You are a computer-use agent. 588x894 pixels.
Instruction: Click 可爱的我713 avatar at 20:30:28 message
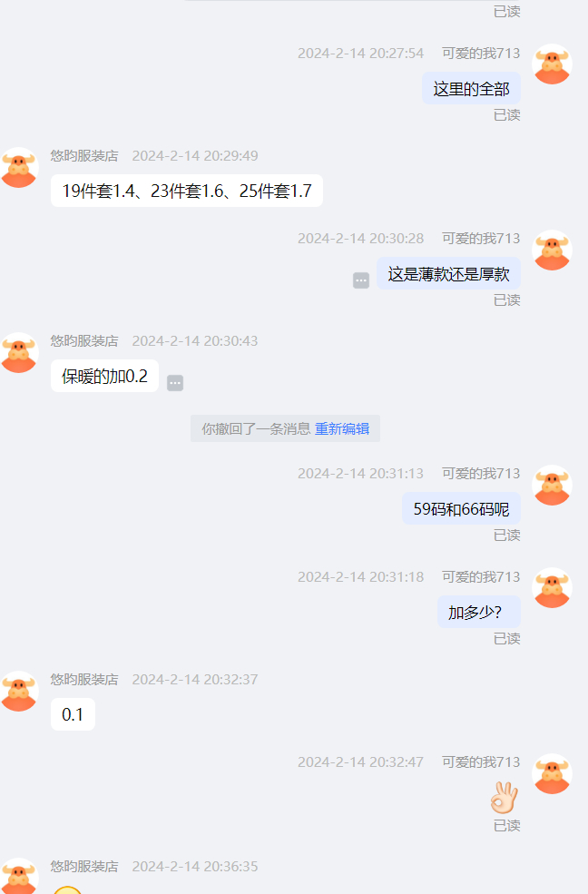pyautogui.click(x=552, y=250)
